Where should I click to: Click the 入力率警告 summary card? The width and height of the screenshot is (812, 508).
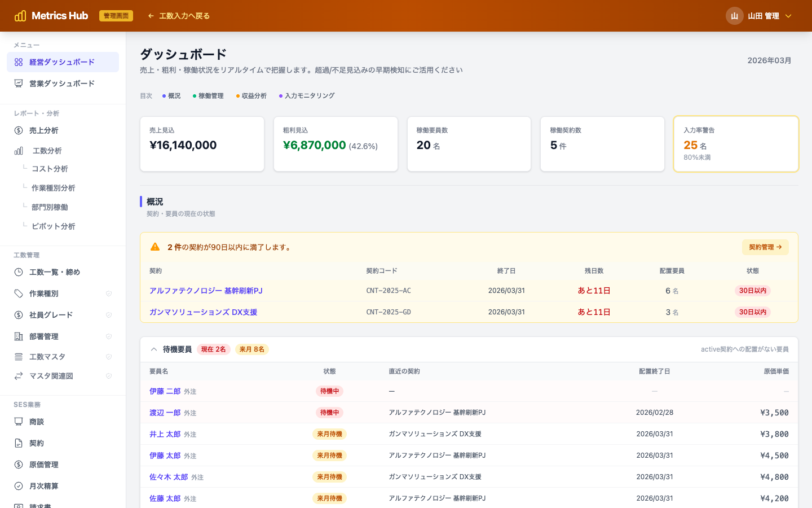pyautogui.click(x=736, y=144)
